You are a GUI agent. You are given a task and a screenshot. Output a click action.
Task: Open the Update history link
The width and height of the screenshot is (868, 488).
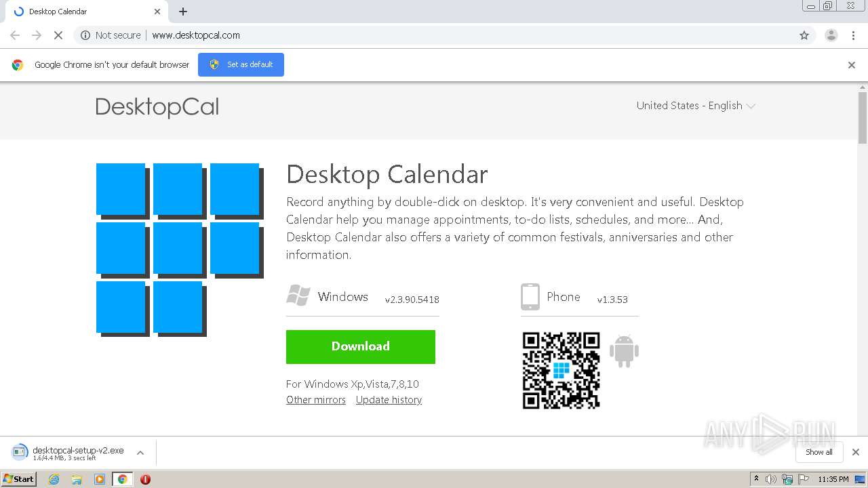pos(389,400)
